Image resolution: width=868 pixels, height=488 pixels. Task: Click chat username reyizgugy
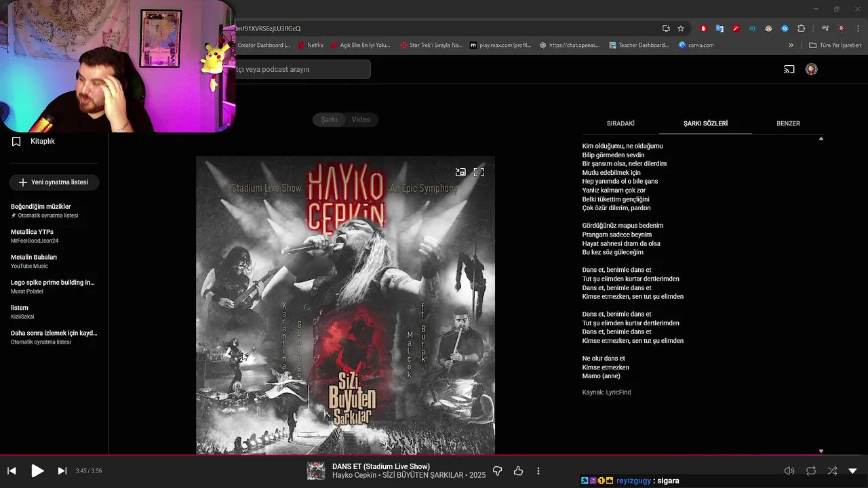[633, 481]
